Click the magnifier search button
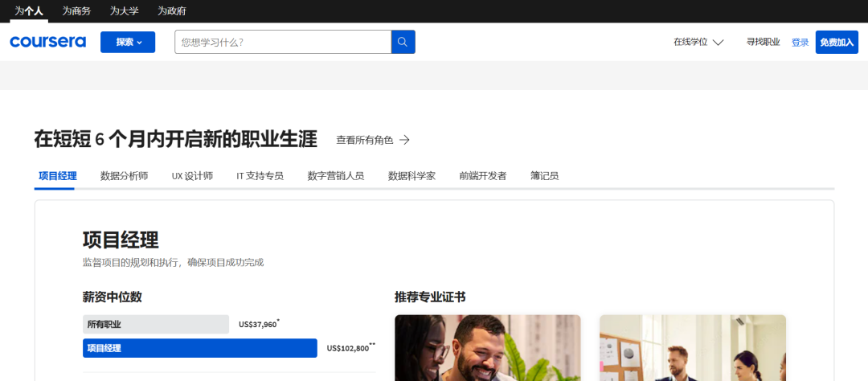 [403, 42]
